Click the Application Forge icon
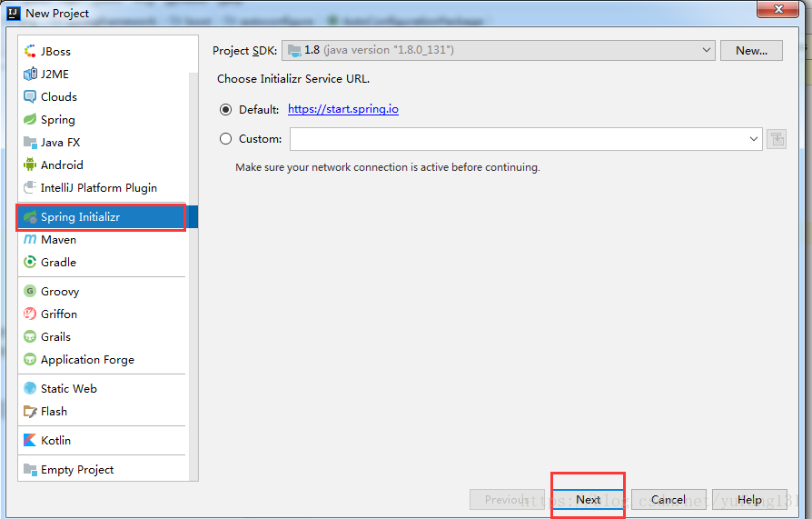This screenshot has width=812, height=519. pyautogui.click(x=30, y=360)
